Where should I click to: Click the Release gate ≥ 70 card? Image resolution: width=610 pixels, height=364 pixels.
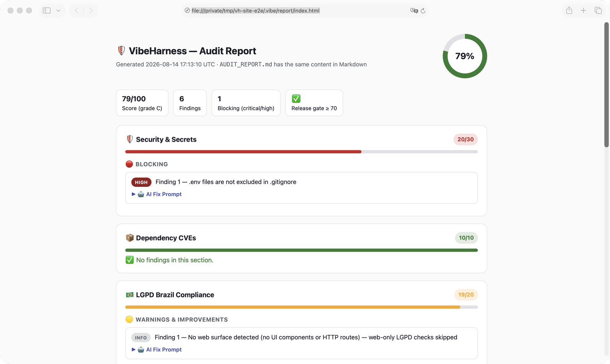click(314, 103)
